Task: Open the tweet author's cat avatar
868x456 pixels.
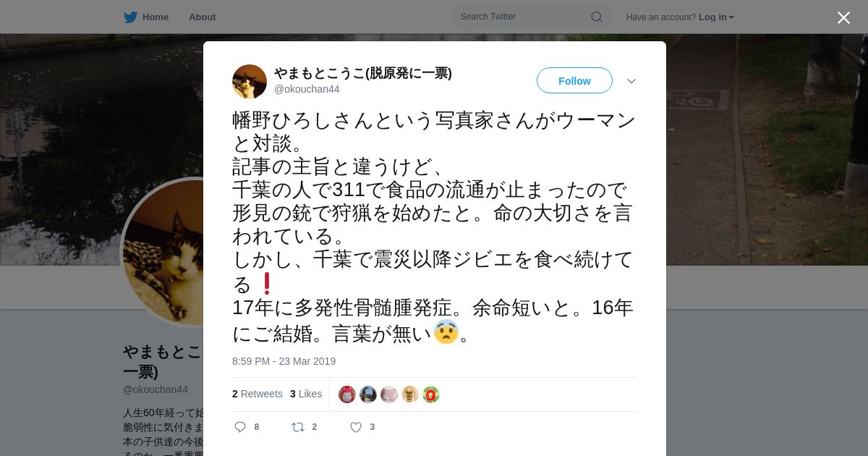Action: (x=250, y=82)
